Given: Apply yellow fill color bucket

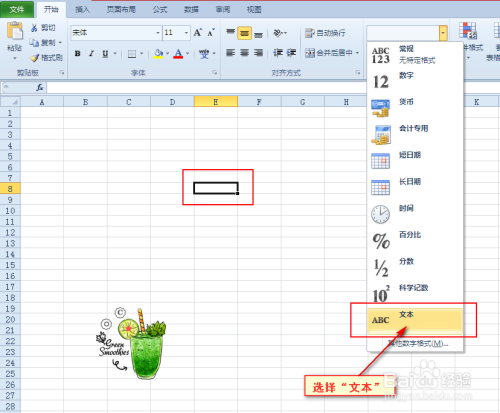Looking at the screenshot, I should tap(159, 53).
